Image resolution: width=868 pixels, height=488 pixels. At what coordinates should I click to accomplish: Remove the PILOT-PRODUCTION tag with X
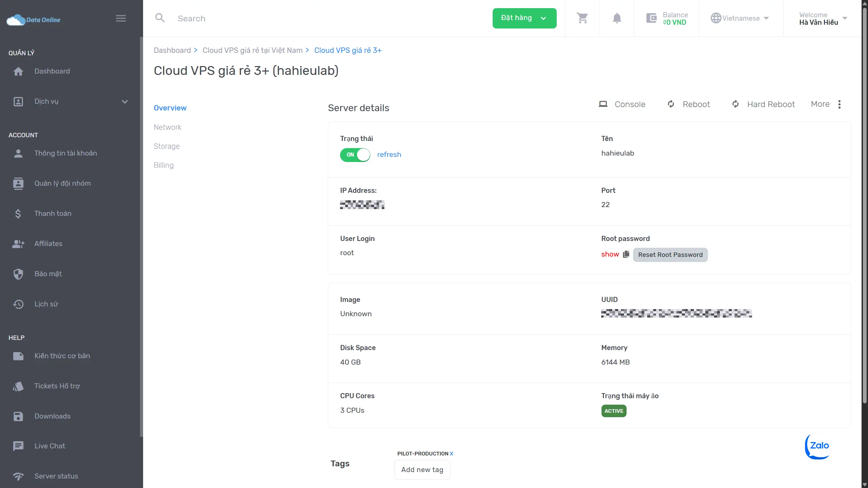(451, 453)
